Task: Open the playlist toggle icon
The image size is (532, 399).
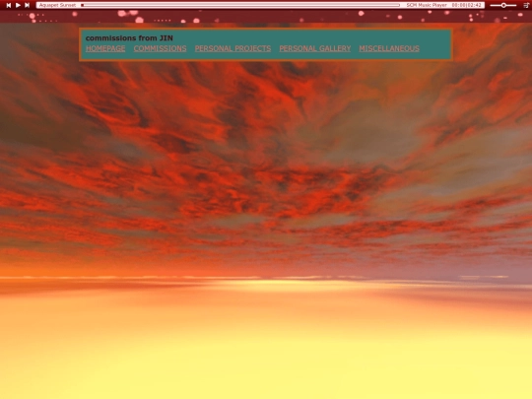Action: click(526, 5)
